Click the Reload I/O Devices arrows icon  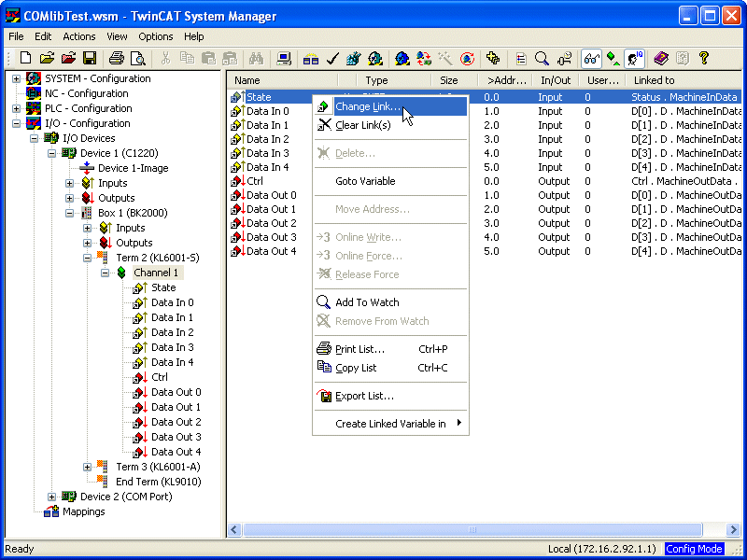pos(424,59)
